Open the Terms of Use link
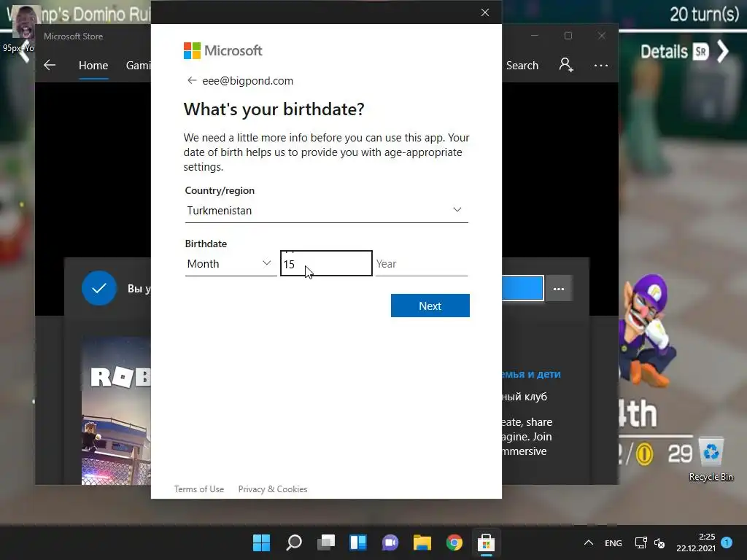 (198, 489)
